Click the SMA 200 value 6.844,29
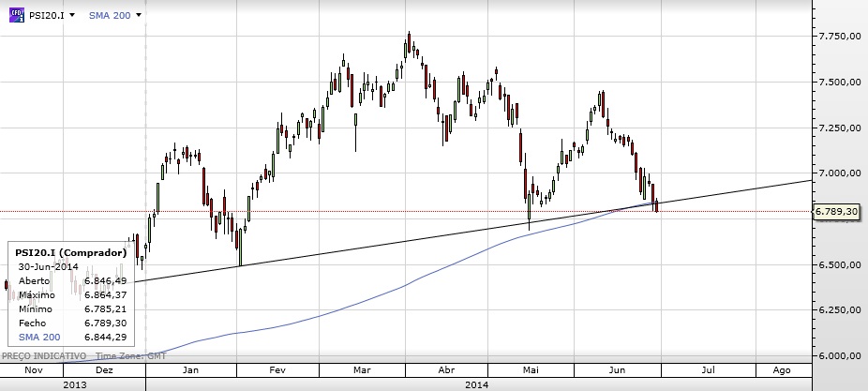 [105, 338]
